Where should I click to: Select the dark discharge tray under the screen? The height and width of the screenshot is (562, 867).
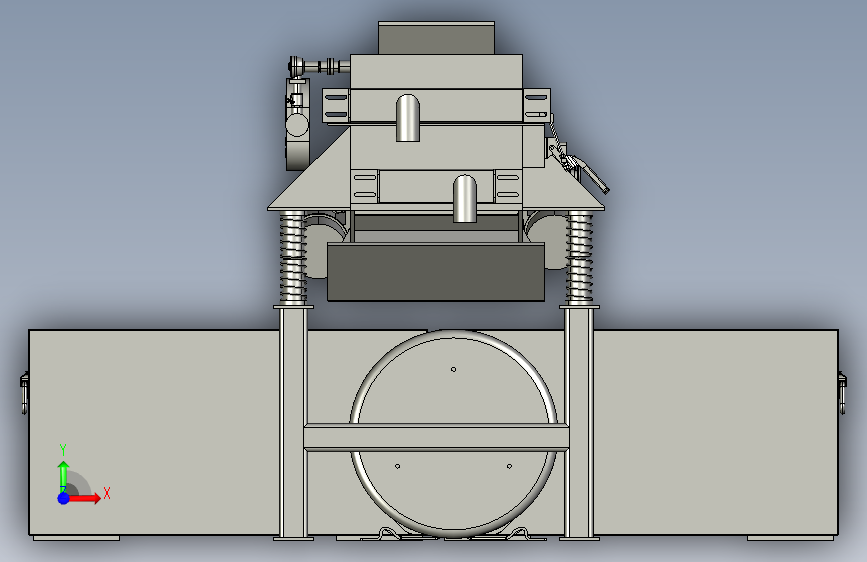(436, 272)
